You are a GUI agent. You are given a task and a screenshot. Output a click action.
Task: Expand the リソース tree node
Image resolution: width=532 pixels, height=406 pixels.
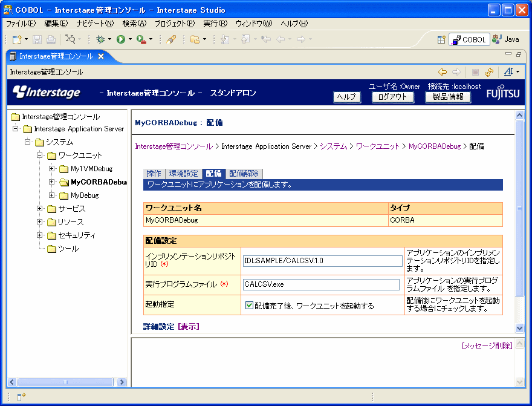point(40,222)
